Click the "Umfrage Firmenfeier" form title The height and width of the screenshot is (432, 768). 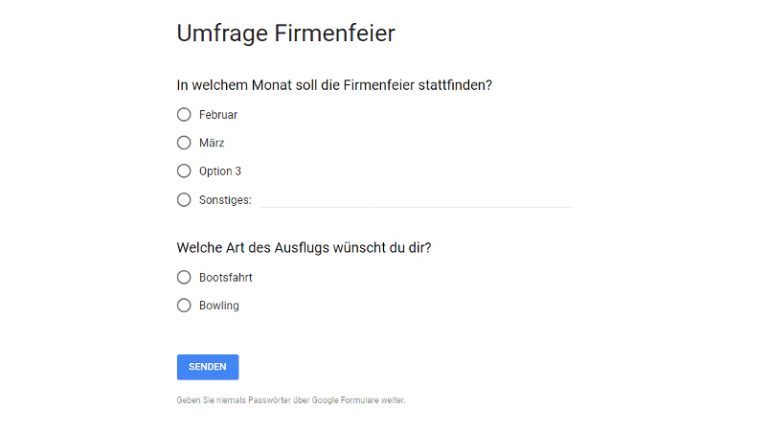[x=286, y=33]
